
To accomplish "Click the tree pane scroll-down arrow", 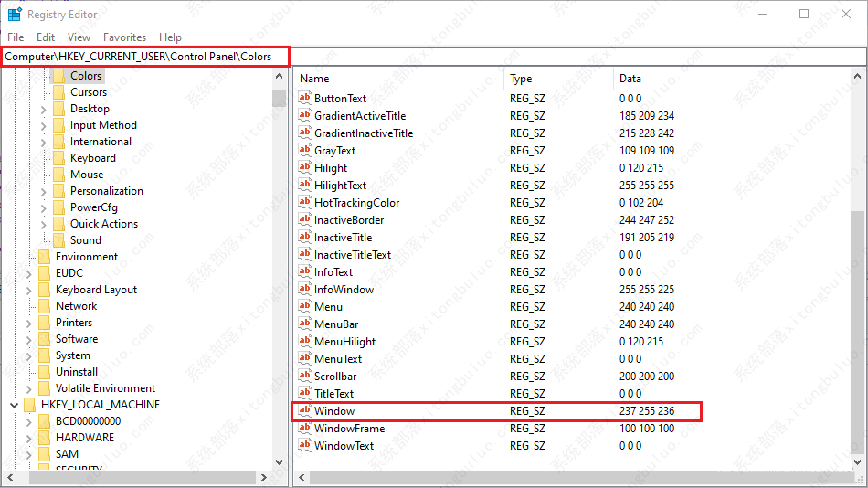I will (x=279, y=462).
